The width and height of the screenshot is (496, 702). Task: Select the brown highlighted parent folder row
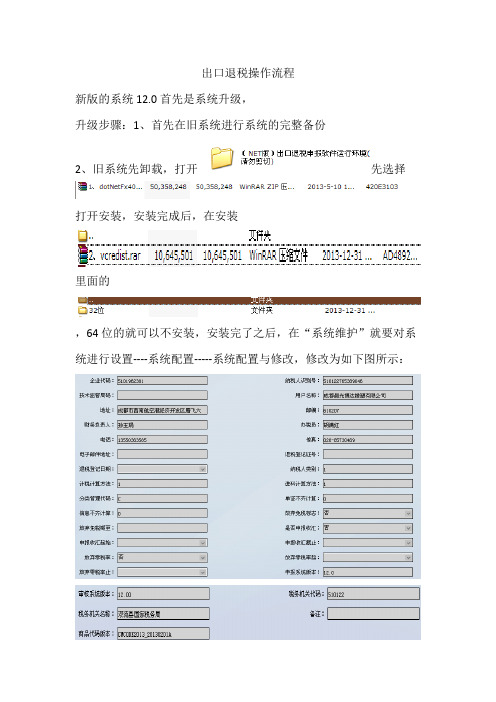tap(249, 300)
